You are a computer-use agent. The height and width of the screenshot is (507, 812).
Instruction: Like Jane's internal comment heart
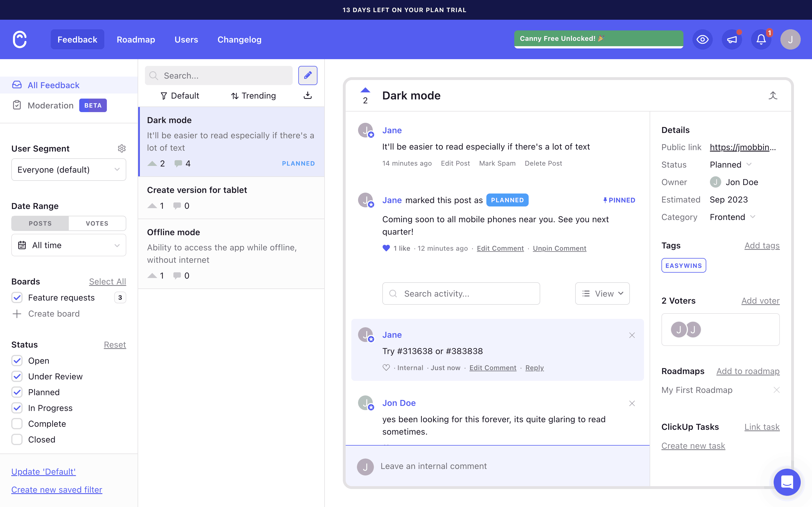coord(386,368)
